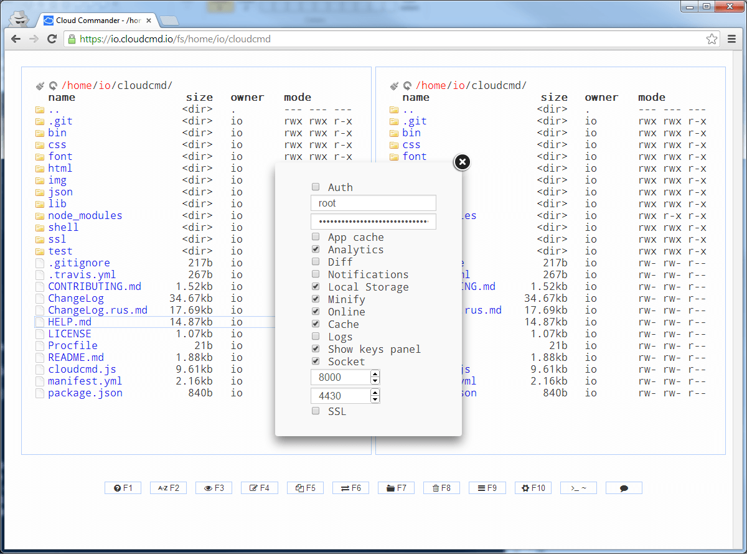Disable the Minify option
The image size is (747, 560).
point(316,299)
